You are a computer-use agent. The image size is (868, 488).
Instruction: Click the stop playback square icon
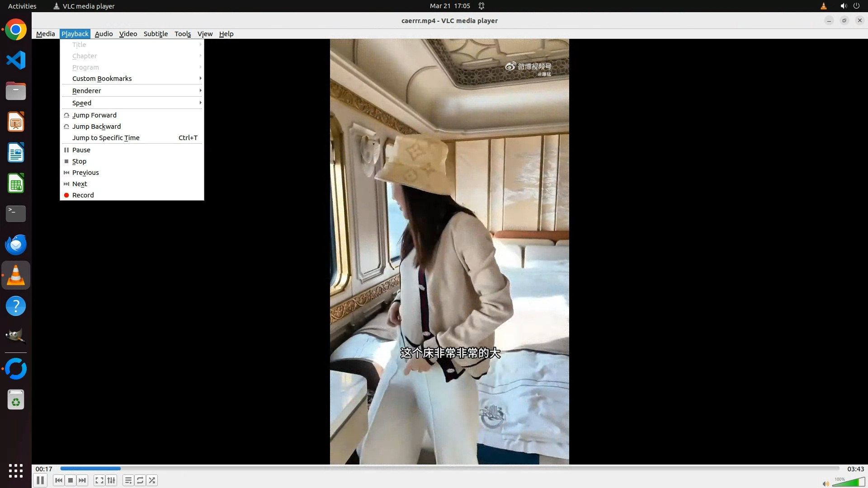pyautogui.click(x=71, y=480)
